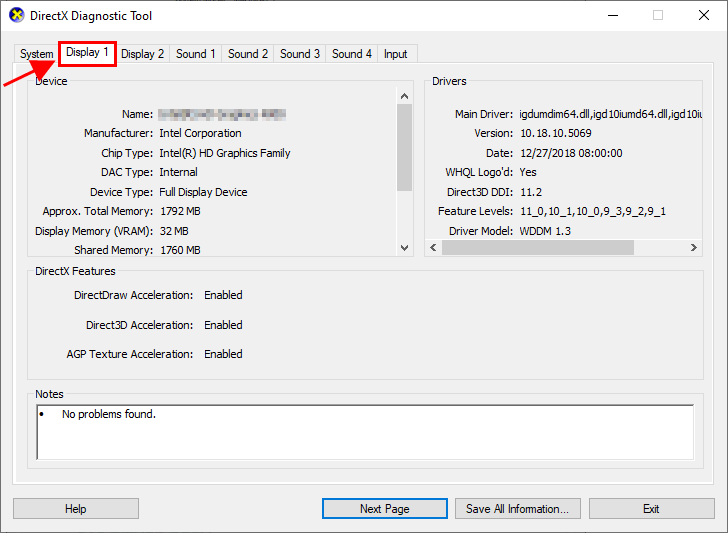
Task: Click the DirectDraw Acceleration 'Enabled' value
Action: click(223, 295)
